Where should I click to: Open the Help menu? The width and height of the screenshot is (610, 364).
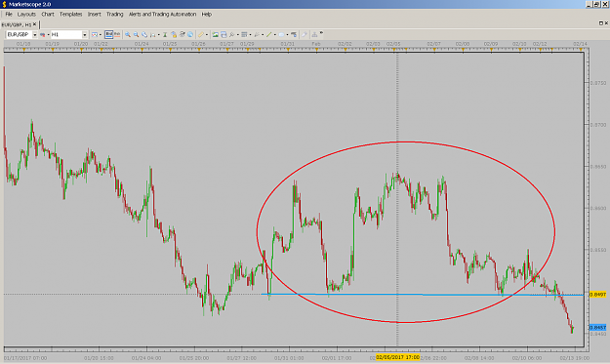[207, 14]
